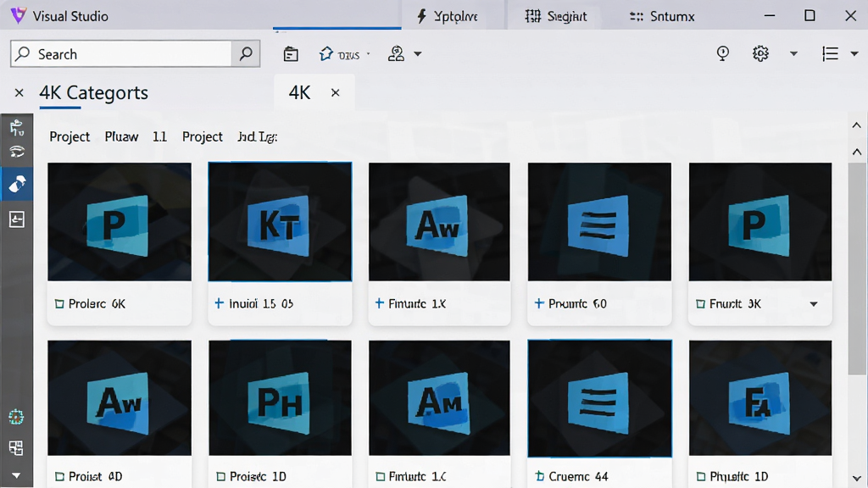
Task: Open the selected KT thumbnail
Action: [x=280, y=222]
